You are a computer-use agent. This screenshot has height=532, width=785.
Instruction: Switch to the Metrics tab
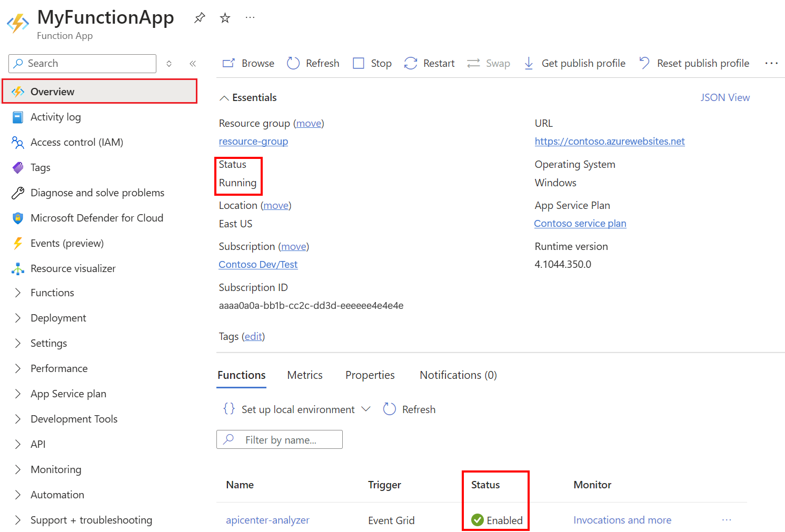[x=305, y=375]
